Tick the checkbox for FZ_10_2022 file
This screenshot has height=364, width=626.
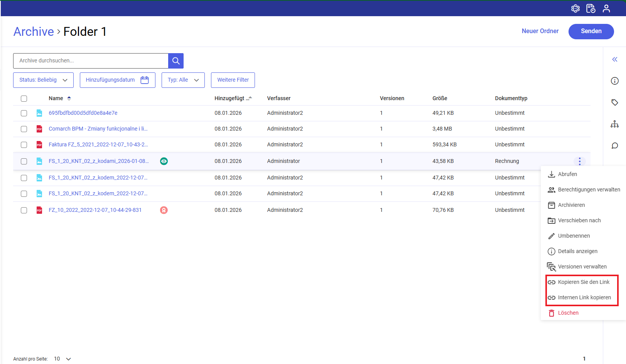point(24,210)
